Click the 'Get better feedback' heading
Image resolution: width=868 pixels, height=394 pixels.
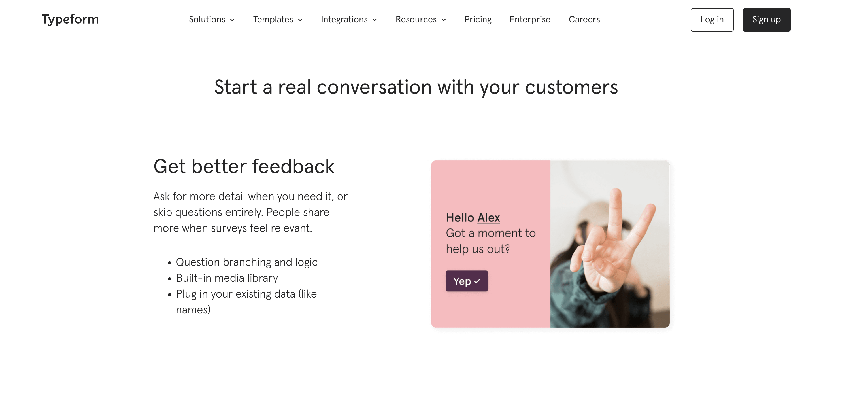[x=244, y=166]
